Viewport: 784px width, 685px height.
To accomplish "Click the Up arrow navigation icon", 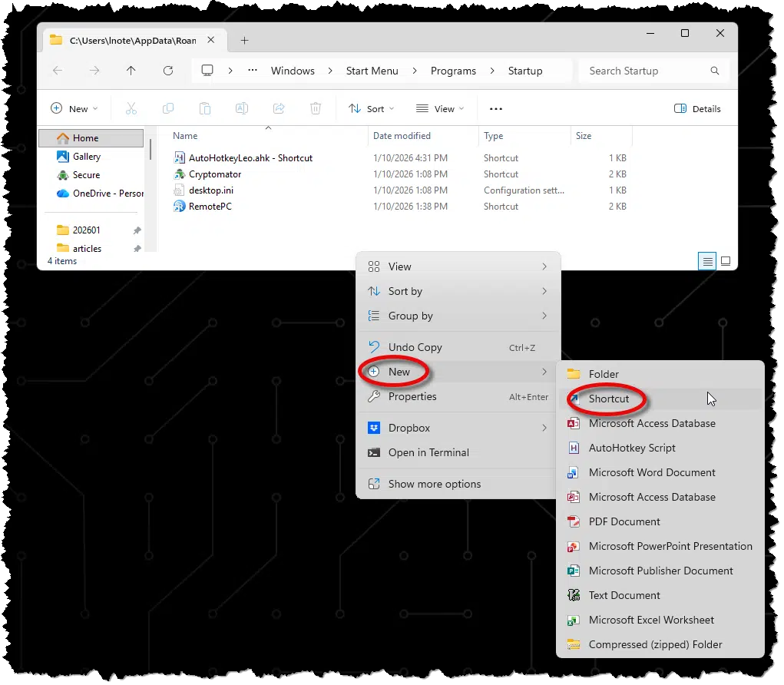I will tap(131, 71).
